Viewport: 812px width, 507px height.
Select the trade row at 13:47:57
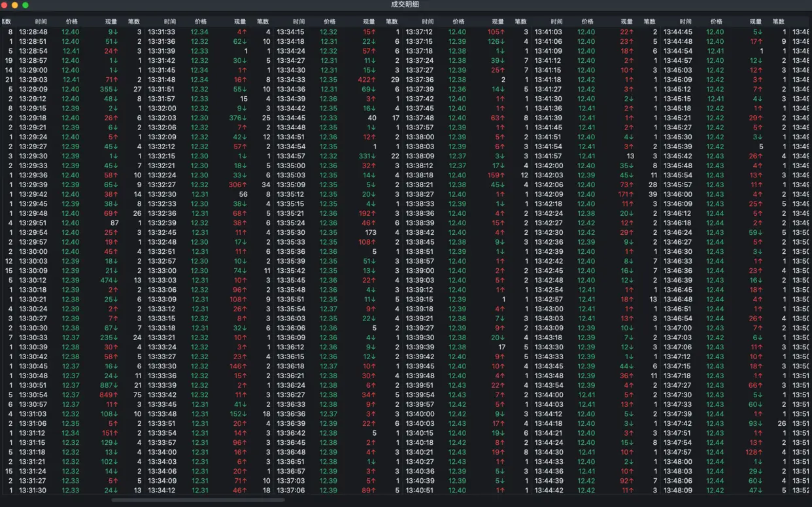(724, 452)
